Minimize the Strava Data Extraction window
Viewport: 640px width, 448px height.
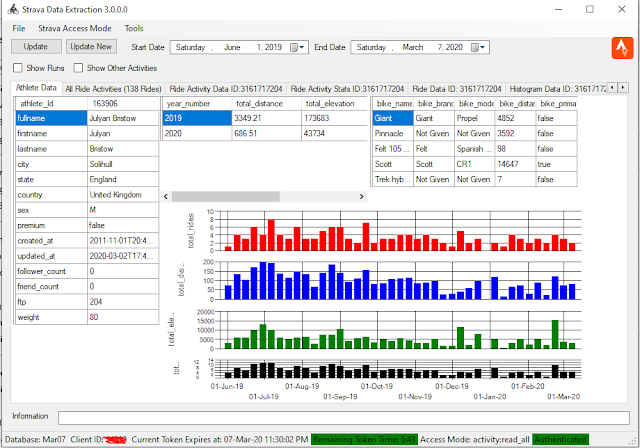coord(558,9)
